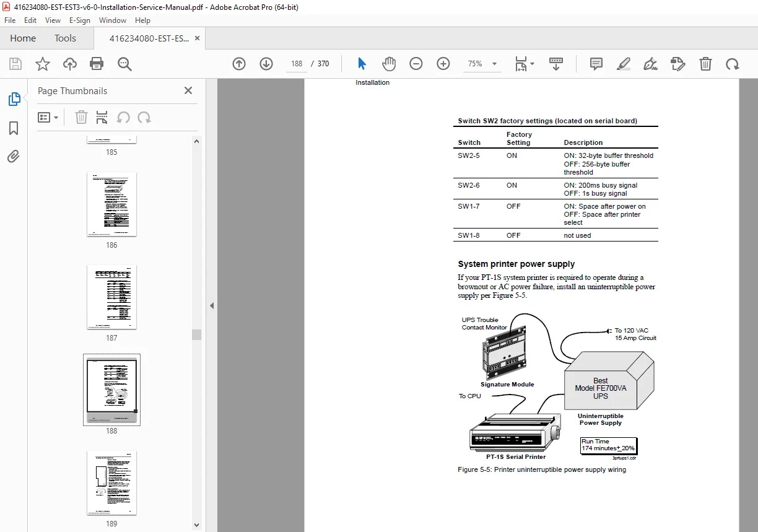
Task: Click the 'System printer power supply' heading
Action: (516, 264)
